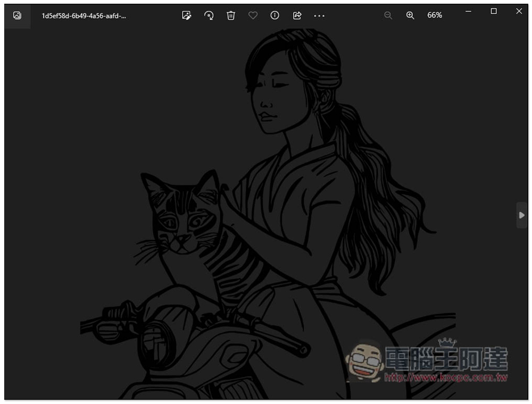The image size is (532, 404).
Task: Click the file name 1d5ef58d-6b49-4a56-aafd
Action: pyautogui.click(x=84, y=16)
